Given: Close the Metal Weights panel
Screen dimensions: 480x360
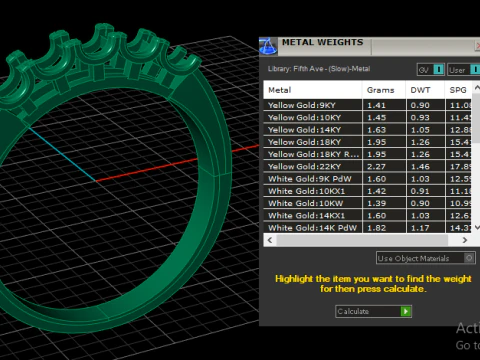Looking at the screenshot, I should coord(478,46).
